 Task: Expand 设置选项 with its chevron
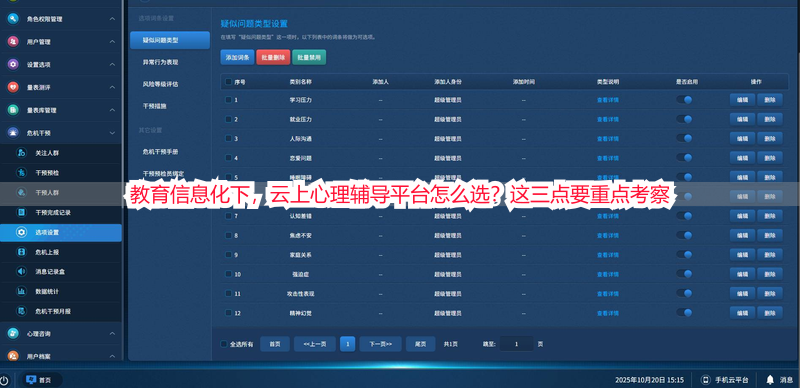tap(112, 64)
